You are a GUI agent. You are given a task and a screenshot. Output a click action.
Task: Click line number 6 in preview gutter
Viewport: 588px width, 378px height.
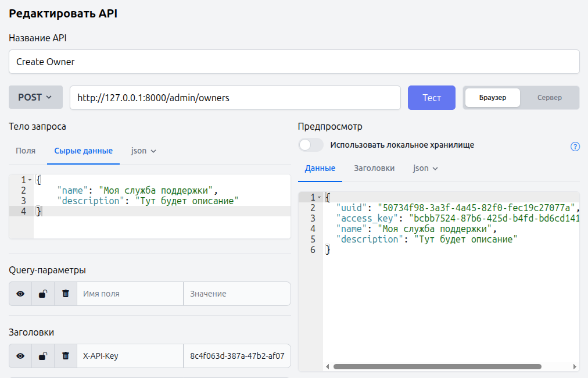point(313,249)
